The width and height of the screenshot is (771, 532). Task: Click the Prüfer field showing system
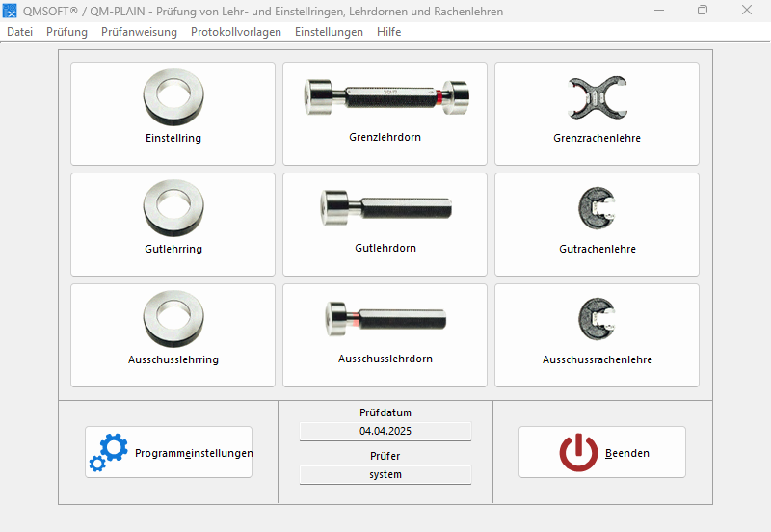click(385, 474)
